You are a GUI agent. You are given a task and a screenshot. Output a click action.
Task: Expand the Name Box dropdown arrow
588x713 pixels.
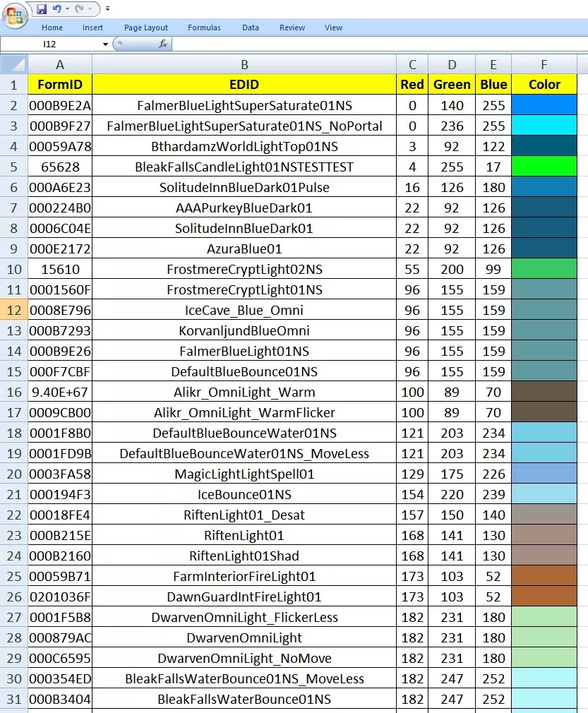[105, 44]
